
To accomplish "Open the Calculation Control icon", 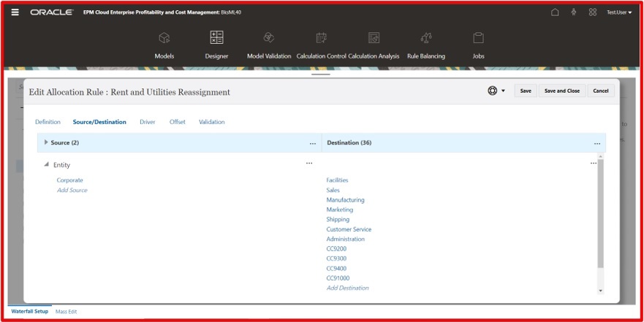I will pyautogui.click(x=321, y=38).
